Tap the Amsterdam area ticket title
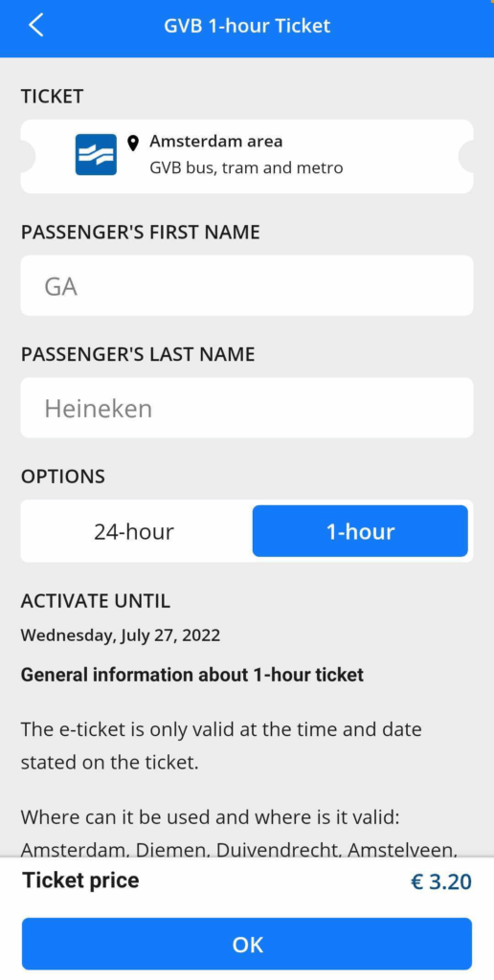 pos(215,142)
